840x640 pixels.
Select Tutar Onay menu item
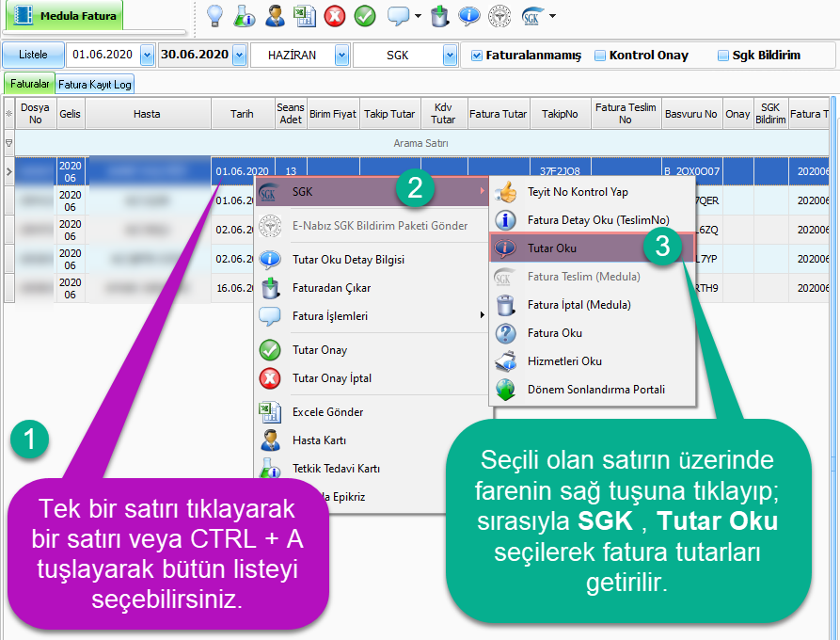[x=372, y=350]
